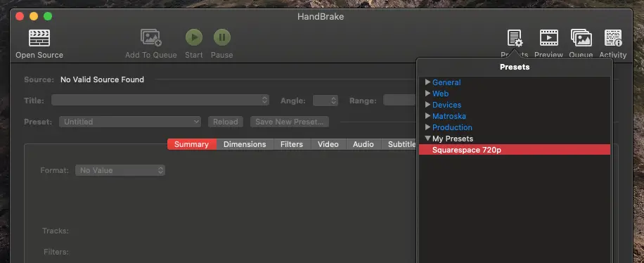Open the Format dropdown showing No Value

click(120, 170)
